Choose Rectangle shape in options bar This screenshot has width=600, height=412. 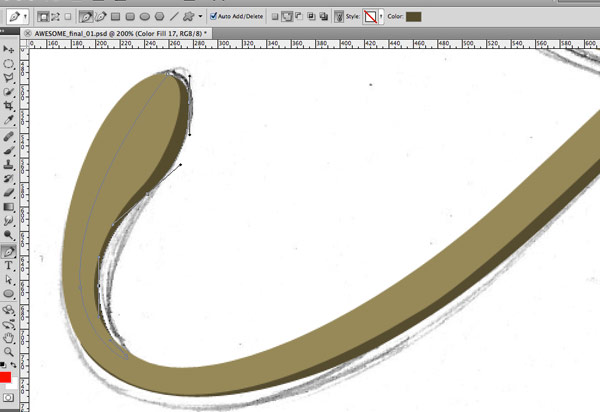click(115, 16)
